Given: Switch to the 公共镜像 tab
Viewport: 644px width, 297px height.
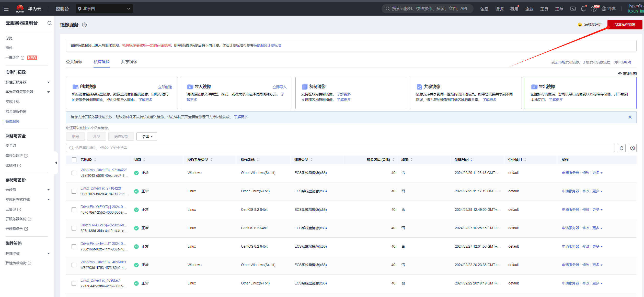Looking at the screenshot, I should coord(74,62).
